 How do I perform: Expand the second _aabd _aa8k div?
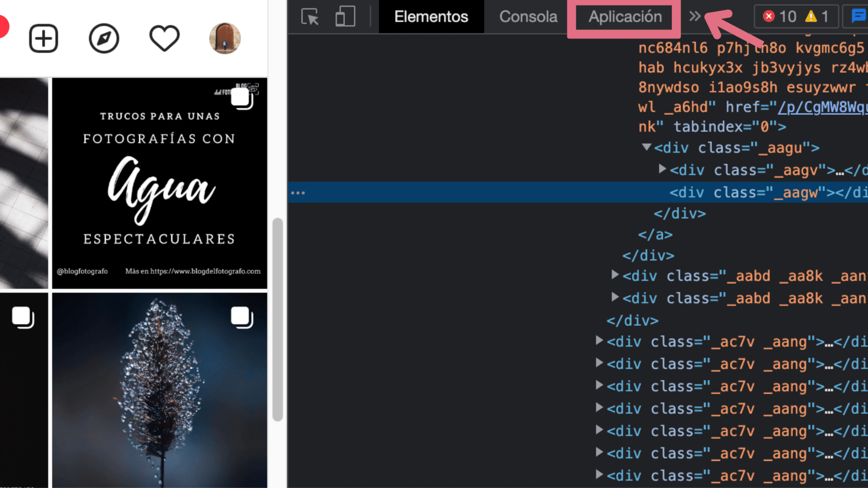coord(615,297)
